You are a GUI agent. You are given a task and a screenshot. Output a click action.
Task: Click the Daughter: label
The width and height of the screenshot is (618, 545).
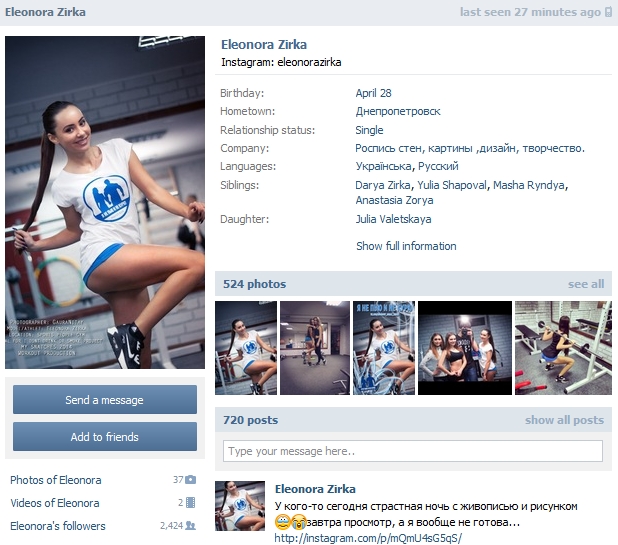pyautogui.click(x=244, y=219)
